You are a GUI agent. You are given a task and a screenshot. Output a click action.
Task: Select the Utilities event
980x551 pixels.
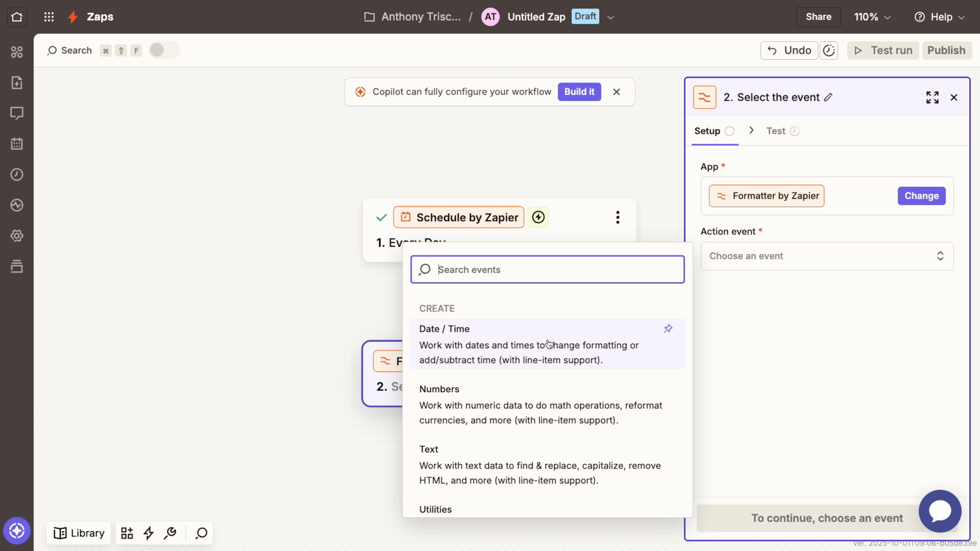click(x=547, y=509)
